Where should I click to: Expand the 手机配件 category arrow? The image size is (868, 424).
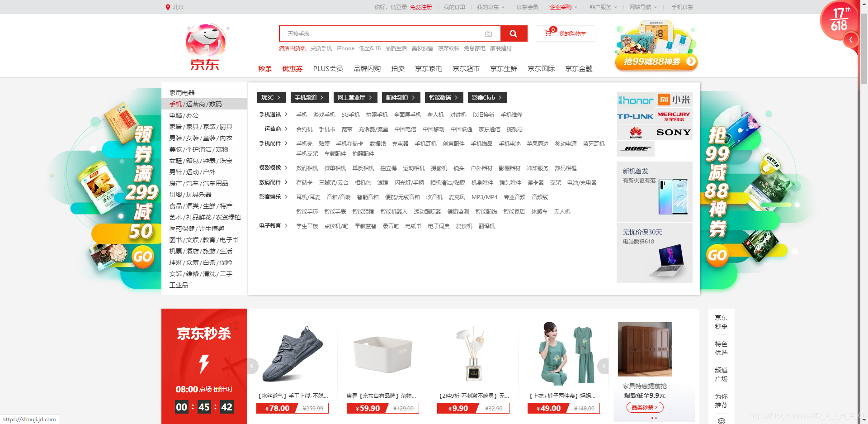pos(286,143)
